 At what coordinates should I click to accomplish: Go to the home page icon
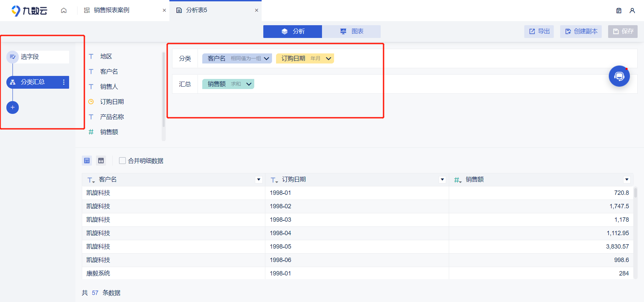coord(64,10)
